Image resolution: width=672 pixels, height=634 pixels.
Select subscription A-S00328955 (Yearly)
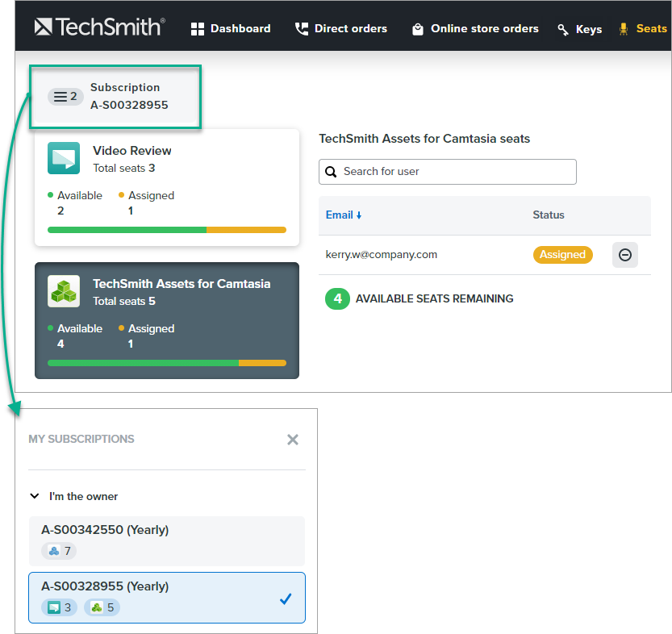(167, 597)
